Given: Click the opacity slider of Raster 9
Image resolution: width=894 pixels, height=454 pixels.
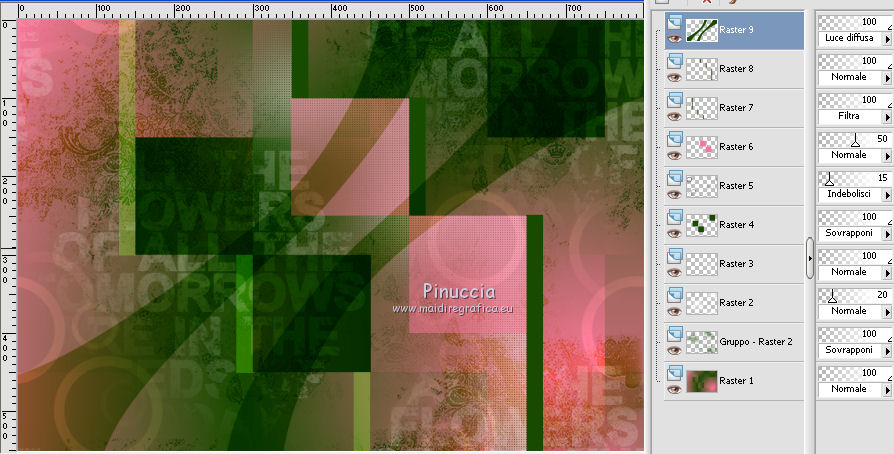Looking at the screenshot, I should click(855, 22).
